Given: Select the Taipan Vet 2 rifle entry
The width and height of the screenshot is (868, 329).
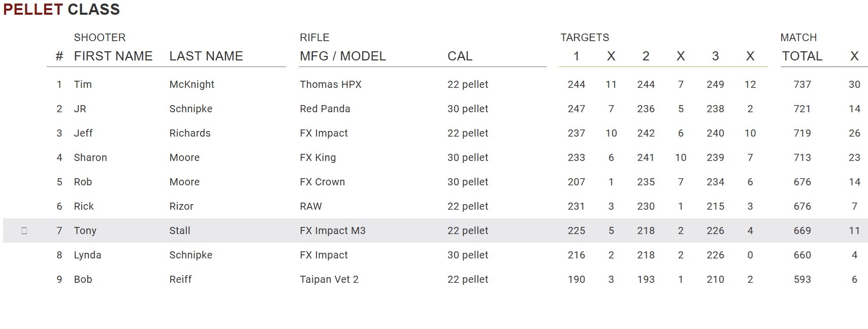Looking at the screenshot, I should [329, 279].
